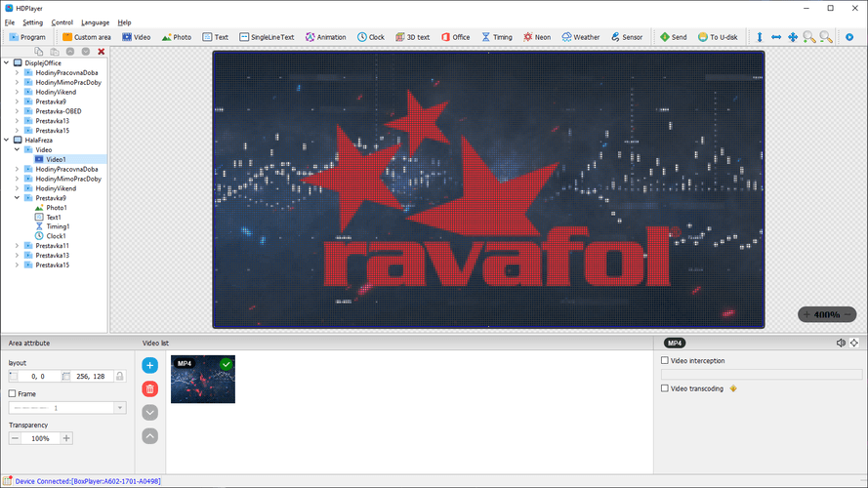Collapse the Prestavka9 node under HalaFreza
The image size is (868, 488).
pos(17,197)
